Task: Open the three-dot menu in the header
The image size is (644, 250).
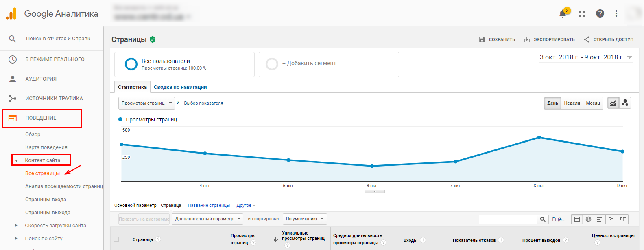Action: point(616,13)
